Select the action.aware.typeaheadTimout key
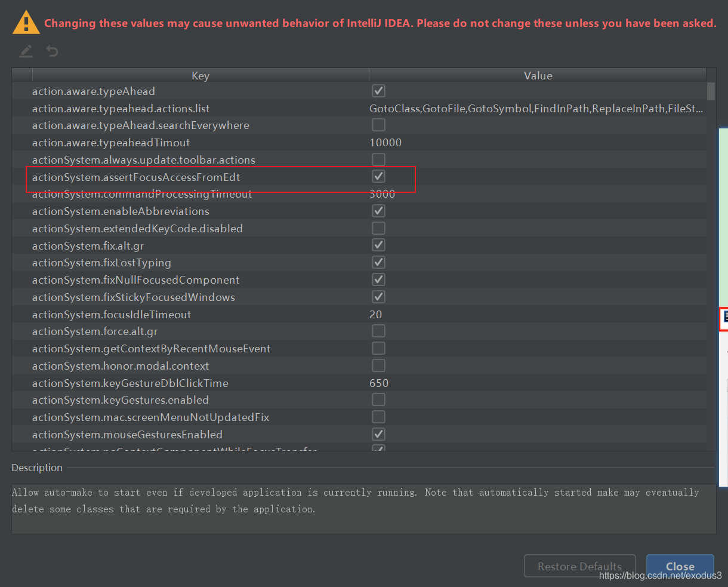Viewport: 728px width, 587px height. [111, 143]
